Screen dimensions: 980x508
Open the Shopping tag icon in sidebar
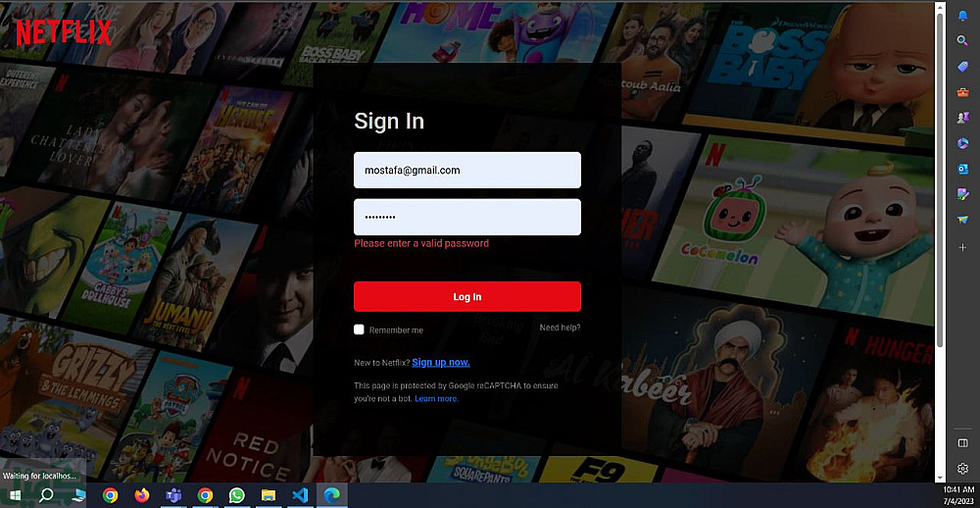pos(962,67)
